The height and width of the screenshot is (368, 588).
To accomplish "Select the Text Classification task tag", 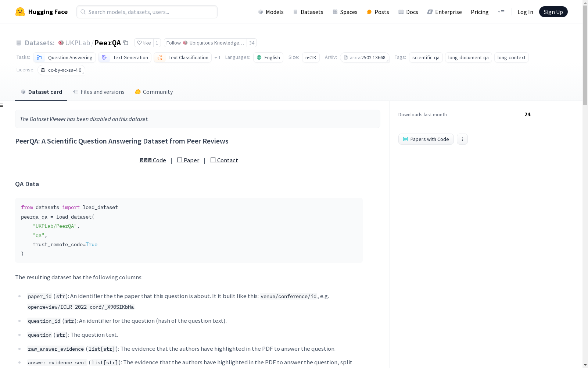I will click(183, 57).
